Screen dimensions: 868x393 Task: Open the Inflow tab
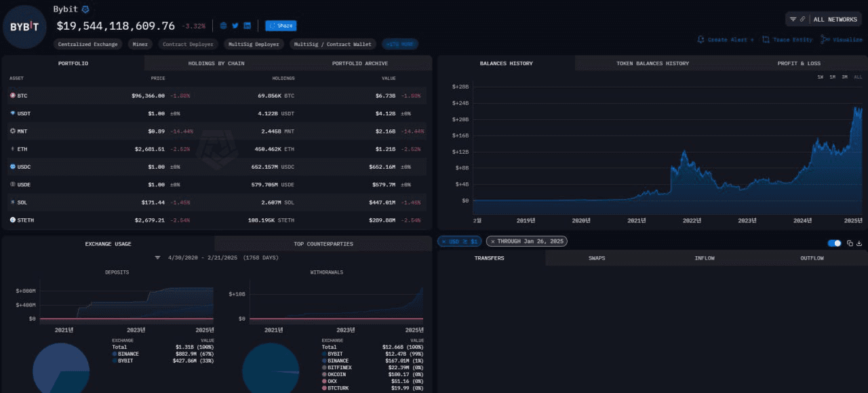tap(705, 257)
